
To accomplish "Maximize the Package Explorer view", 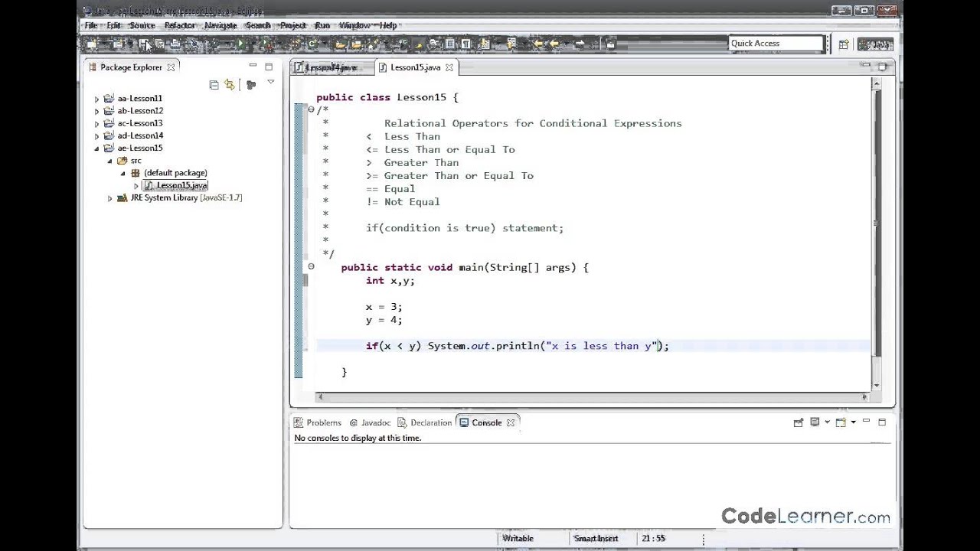I will click(x=269, y=67).
